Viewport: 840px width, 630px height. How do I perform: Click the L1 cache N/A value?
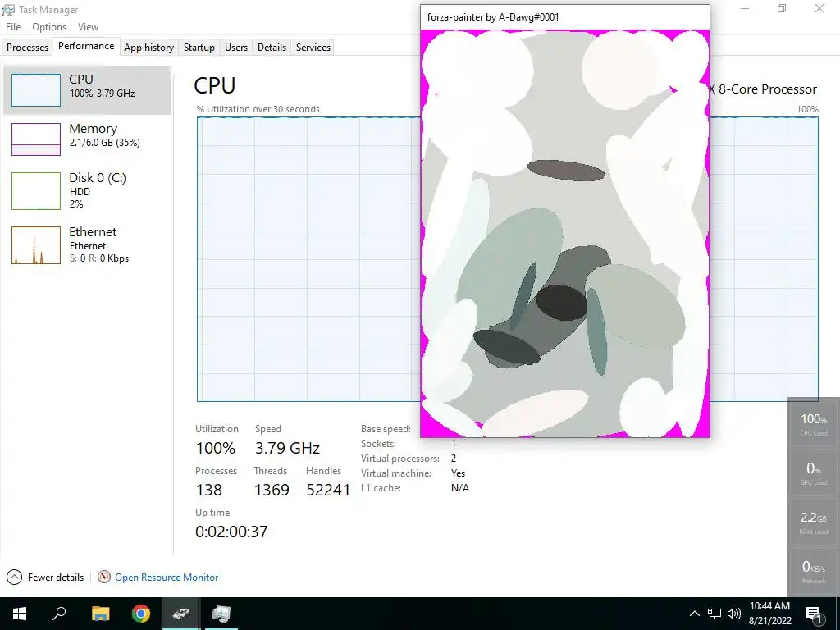point(459,487)
